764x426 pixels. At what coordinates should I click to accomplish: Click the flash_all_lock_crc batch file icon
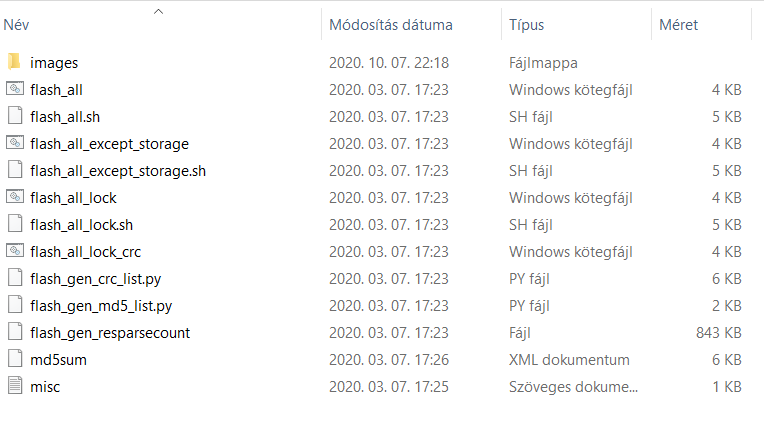point(15,251)
